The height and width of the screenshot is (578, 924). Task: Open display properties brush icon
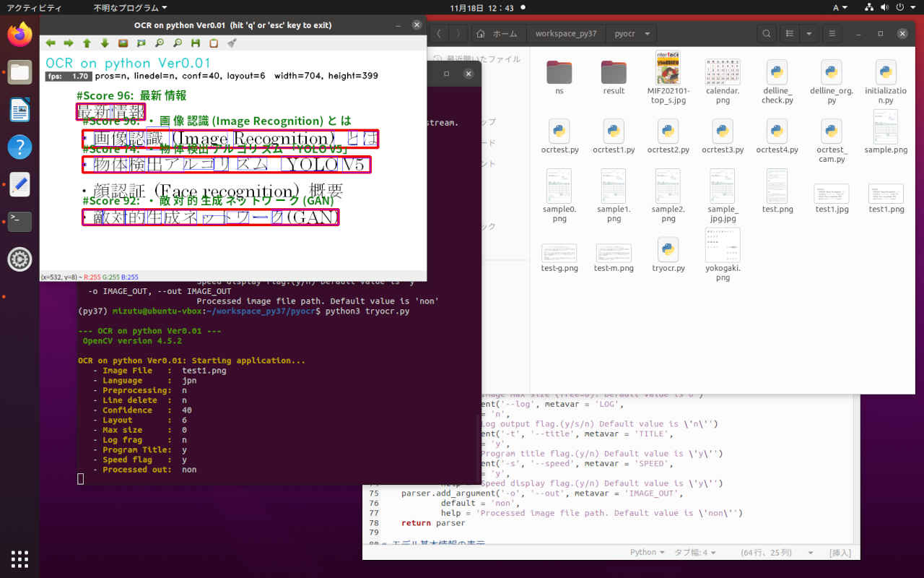[x=232, y=43]
